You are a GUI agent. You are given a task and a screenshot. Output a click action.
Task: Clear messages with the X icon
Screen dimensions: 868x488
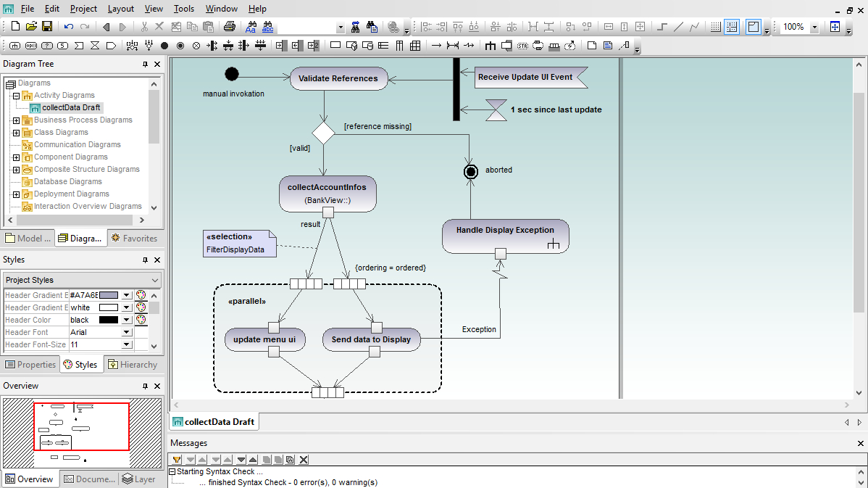point(304,459)
